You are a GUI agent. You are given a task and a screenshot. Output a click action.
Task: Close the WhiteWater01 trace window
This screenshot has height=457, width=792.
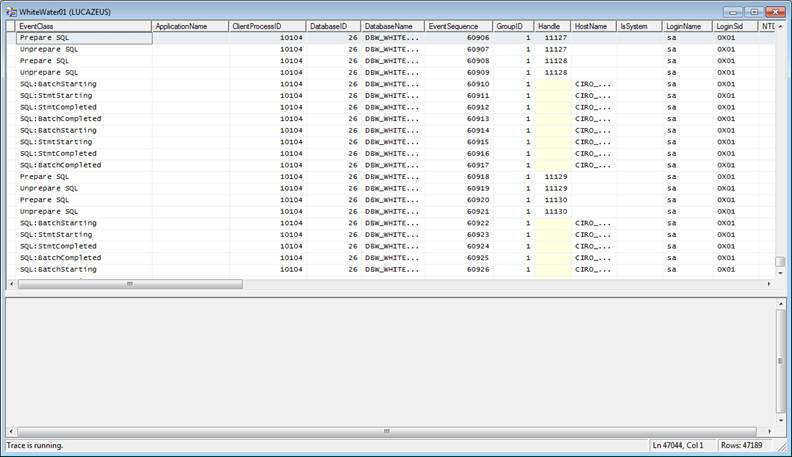tap(775, 12)
